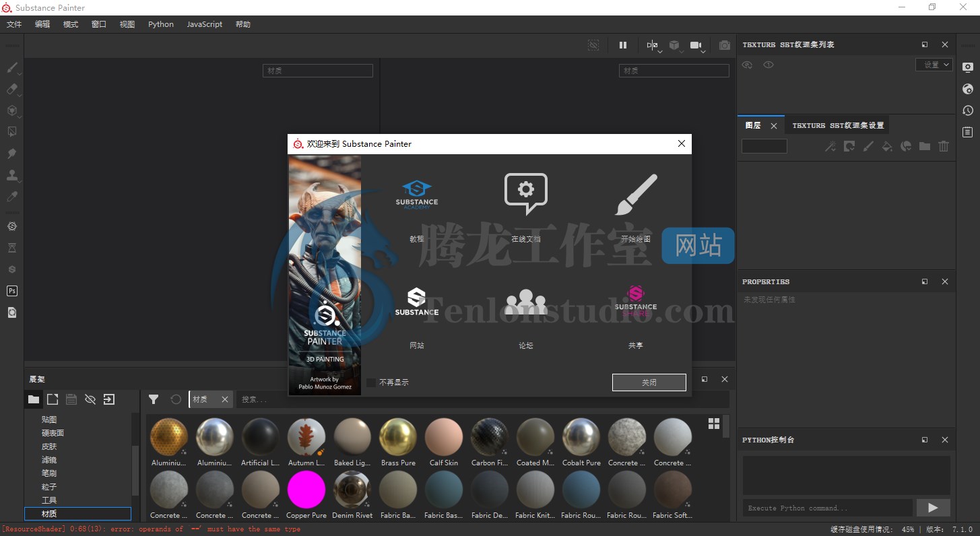980x536 pixels.
Task: Click the add paint layer brush icon
Action: (868, 146)
